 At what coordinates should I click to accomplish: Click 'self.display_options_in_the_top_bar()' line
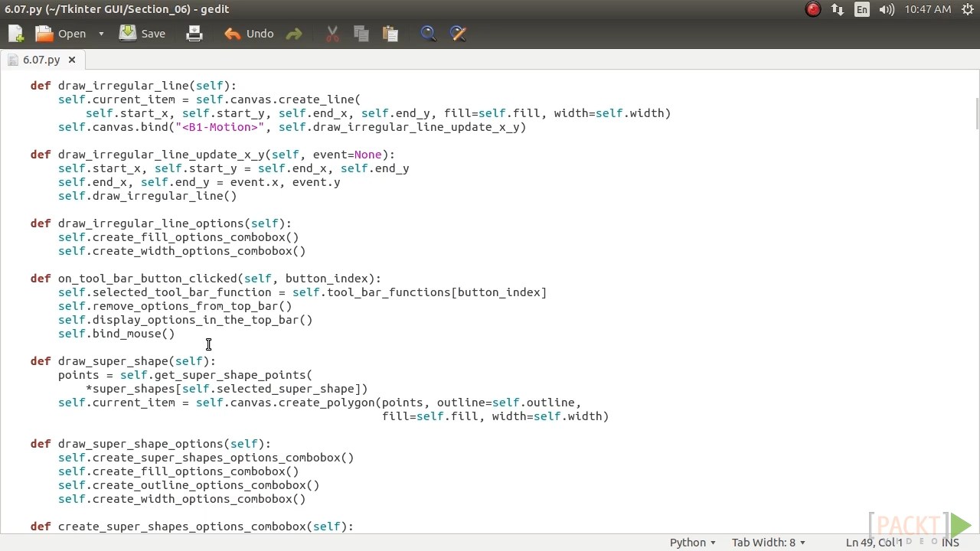coord(185,320)
